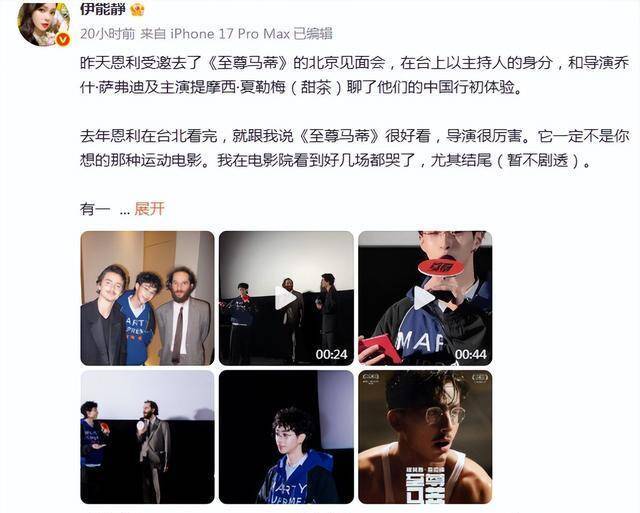Click the first 《至尊马蒂》 title in text

pyautogui.click(x=246, y=63)
